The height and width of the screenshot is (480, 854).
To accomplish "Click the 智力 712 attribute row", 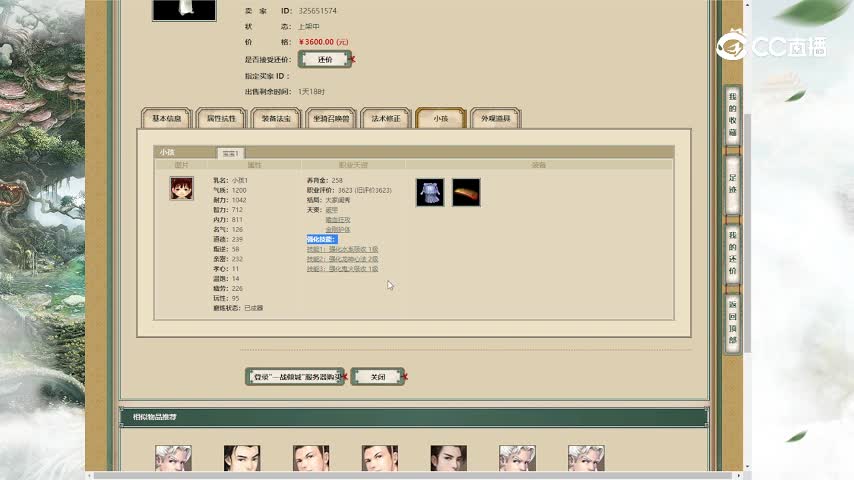I will click(228, 210).
